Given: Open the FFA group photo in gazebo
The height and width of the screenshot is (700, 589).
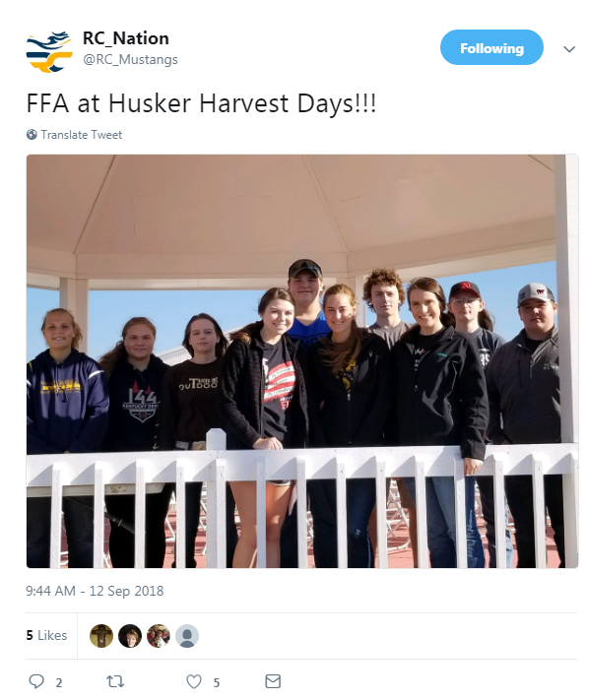Looking at the screenshot, I should (302, 361).
